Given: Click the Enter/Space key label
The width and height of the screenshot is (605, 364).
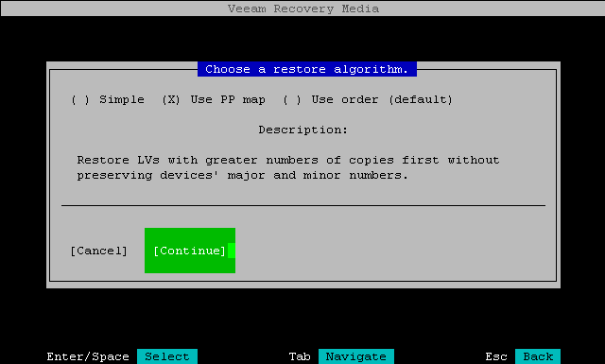Looking at the screenshot, I should coord(88,356).
